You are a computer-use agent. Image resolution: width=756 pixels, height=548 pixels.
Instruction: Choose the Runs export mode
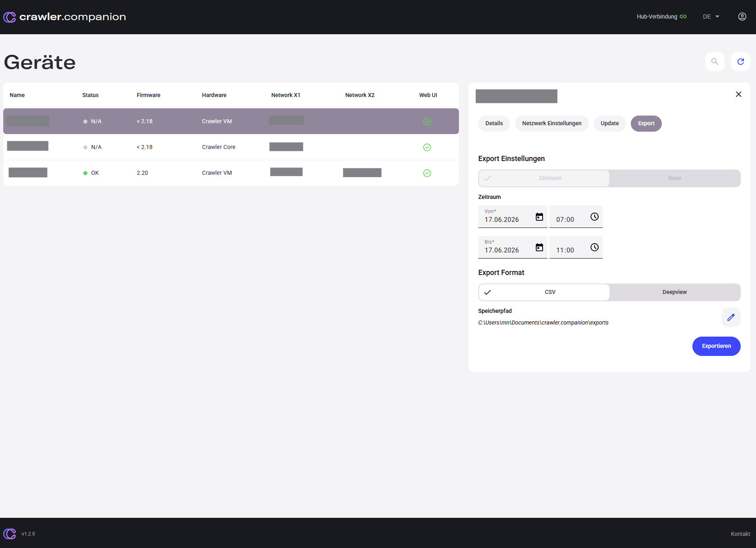(674, 178)
